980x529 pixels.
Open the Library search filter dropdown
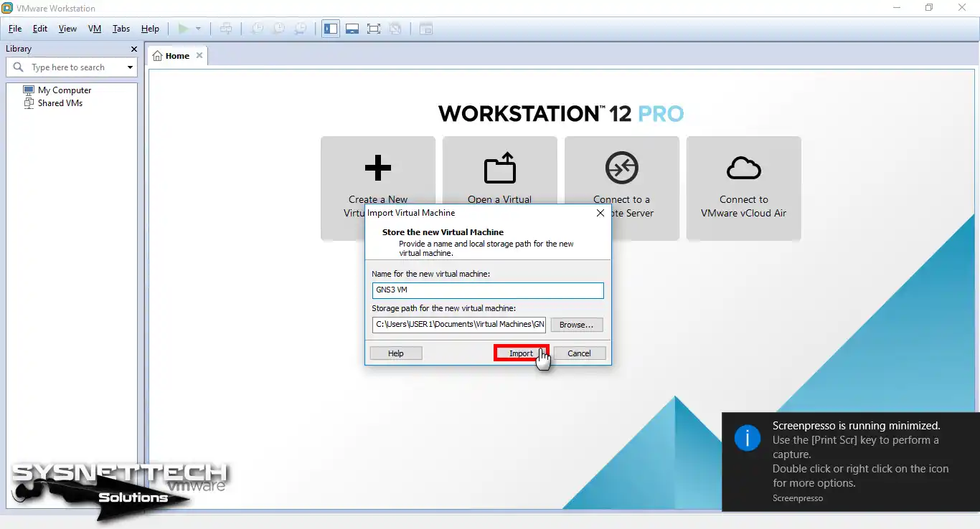[130, 67]
